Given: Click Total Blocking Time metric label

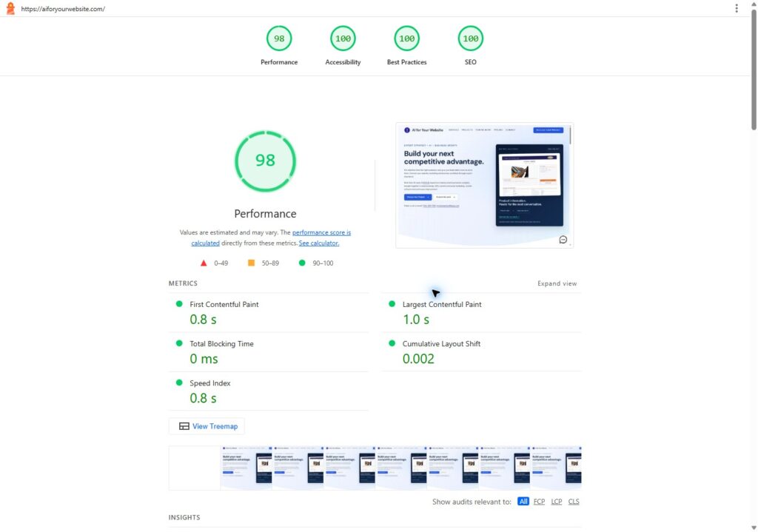Looking at the screenshot, I should click(221, 344).
